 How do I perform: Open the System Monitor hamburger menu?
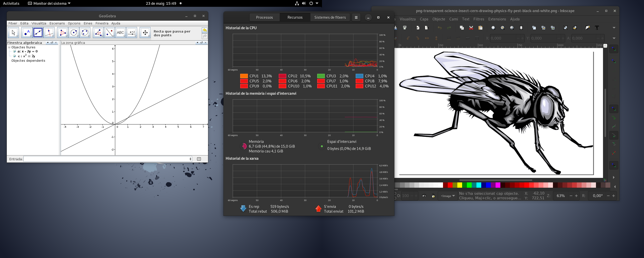(356, 17)
